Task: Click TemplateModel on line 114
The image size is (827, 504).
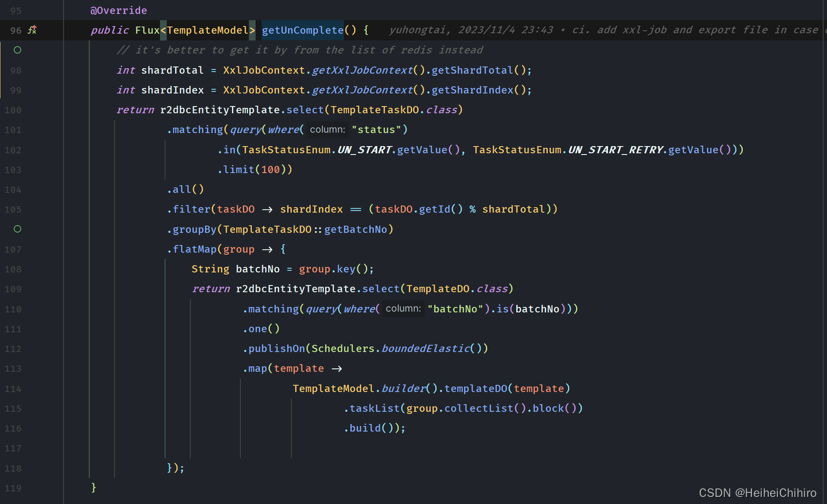Action: coord(334,388)
